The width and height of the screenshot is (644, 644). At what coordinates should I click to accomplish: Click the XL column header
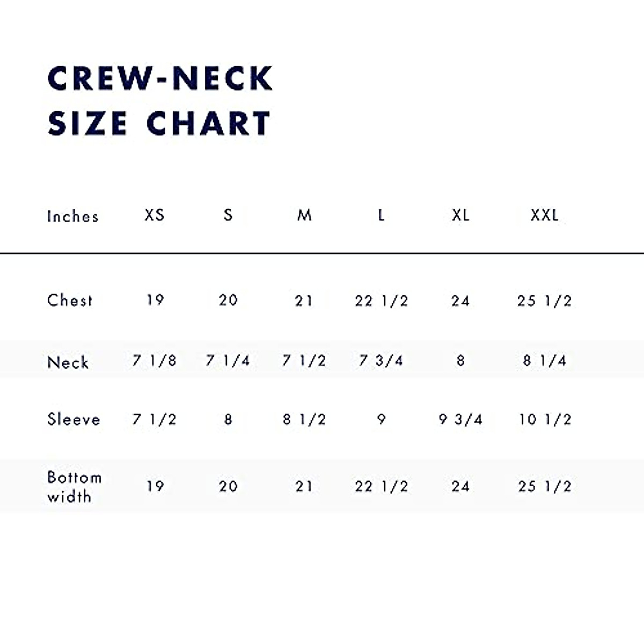460,215
